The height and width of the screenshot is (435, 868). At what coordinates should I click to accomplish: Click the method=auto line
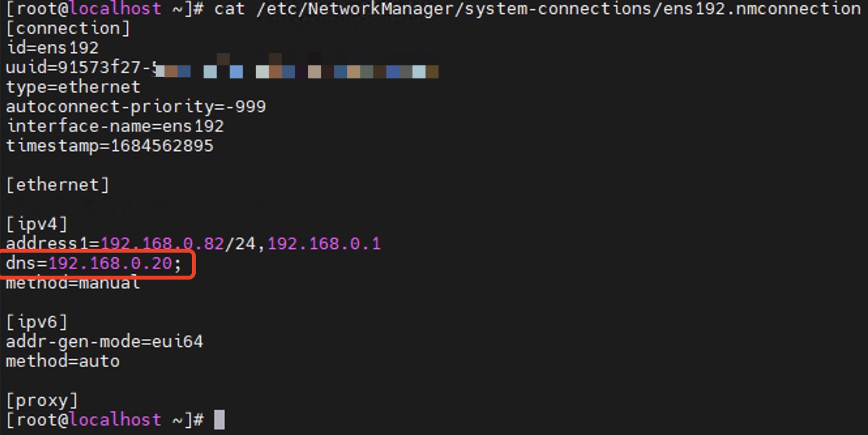click(63, 361)
